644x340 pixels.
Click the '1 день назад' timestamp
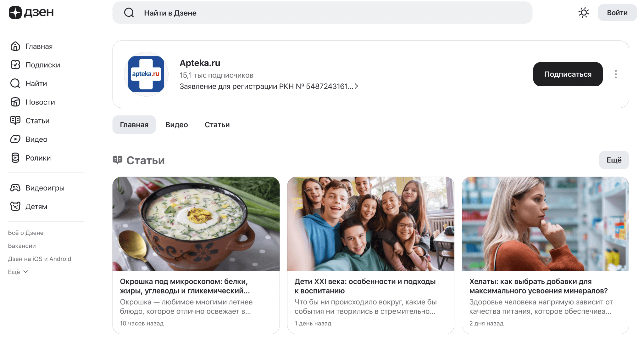pos(313,323)
